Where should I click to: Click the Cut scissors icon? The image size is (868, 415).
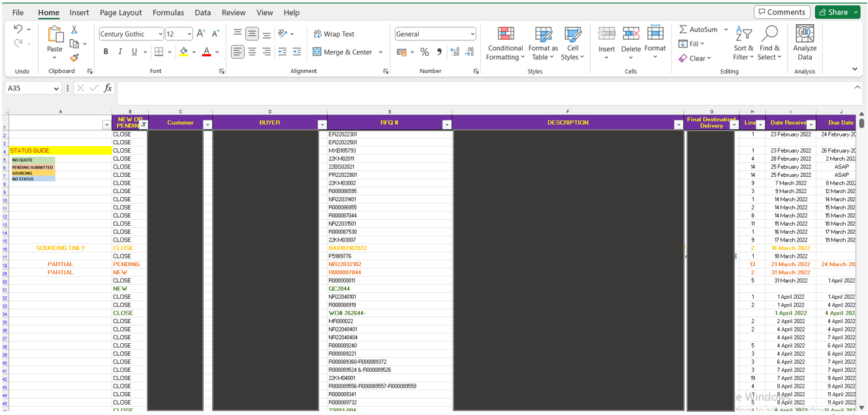(74, 29)
